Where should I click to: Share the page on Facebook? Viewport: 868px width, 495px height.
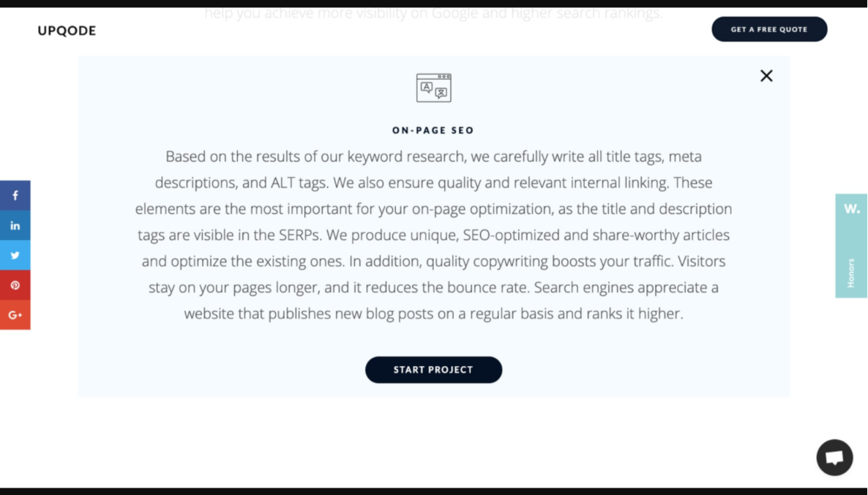coord(15,196)
